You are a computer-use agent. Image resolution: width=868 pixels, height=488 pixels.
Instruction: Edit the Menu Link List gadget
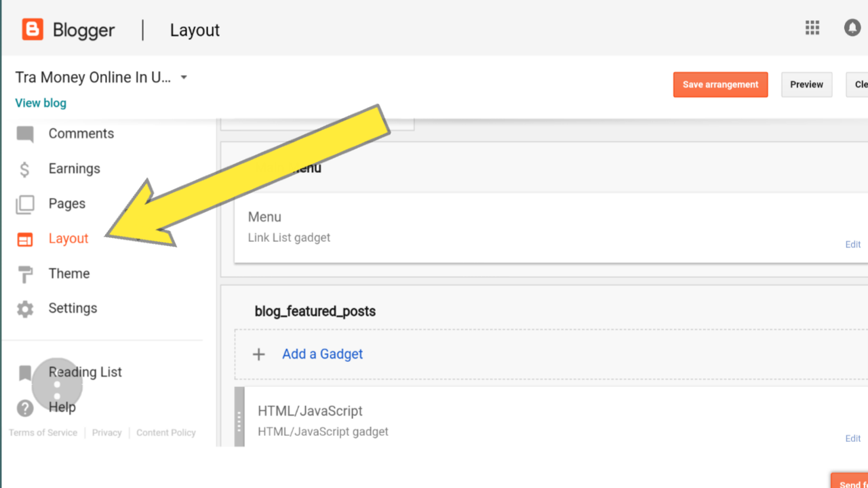(852, 245)
